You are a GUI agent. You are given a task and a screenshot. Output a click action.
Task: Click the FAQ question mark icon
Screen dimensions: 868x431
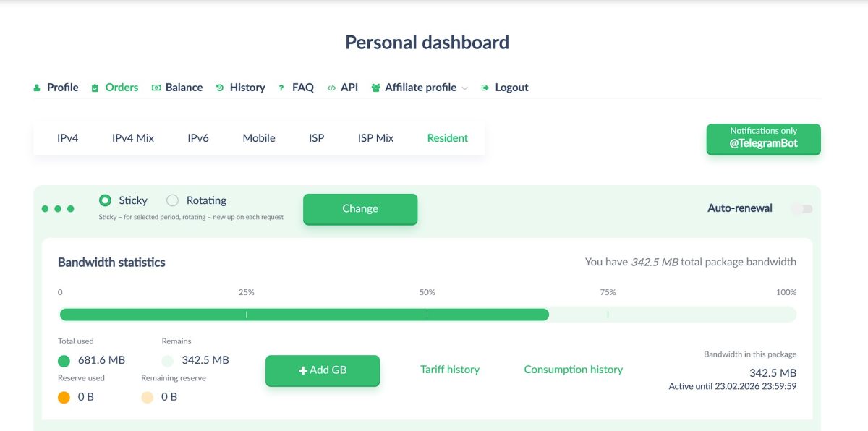(281, 88)
